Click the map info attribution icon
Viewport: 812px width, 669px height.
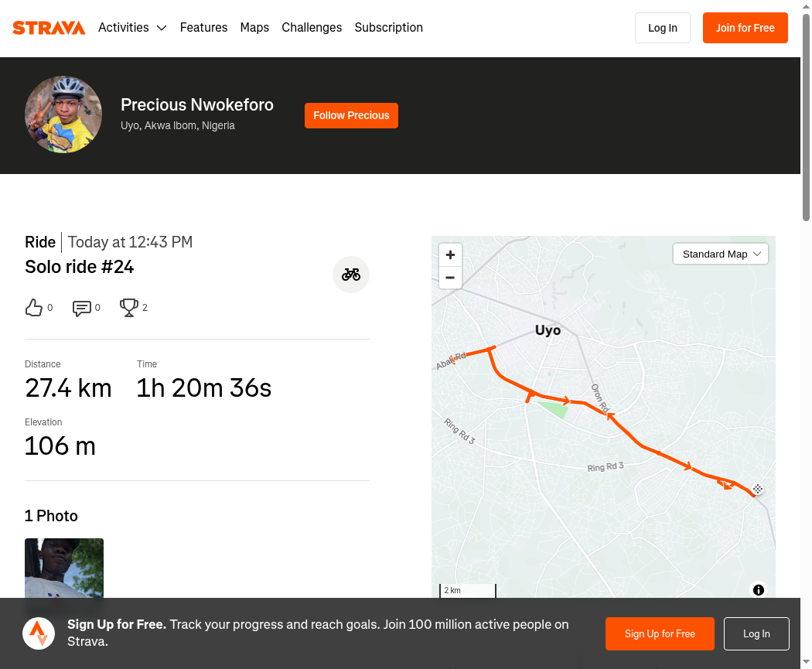758,590
